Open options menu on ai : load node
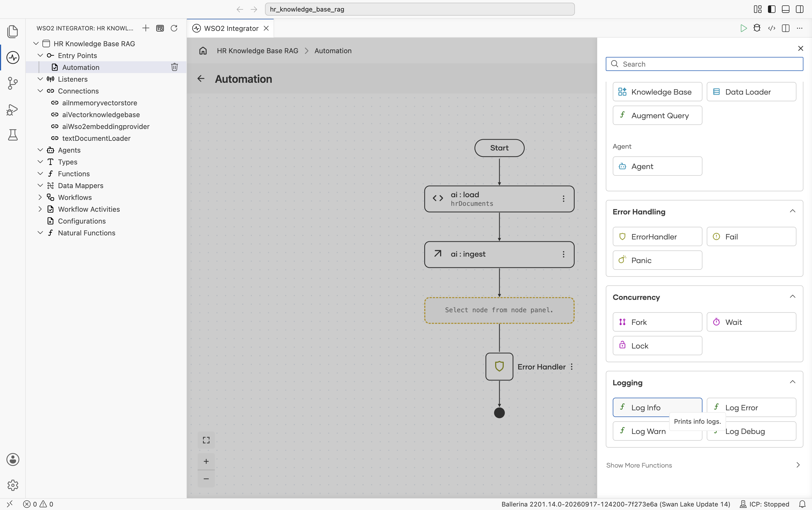The image size is (812, 510). tap(563, 199)
